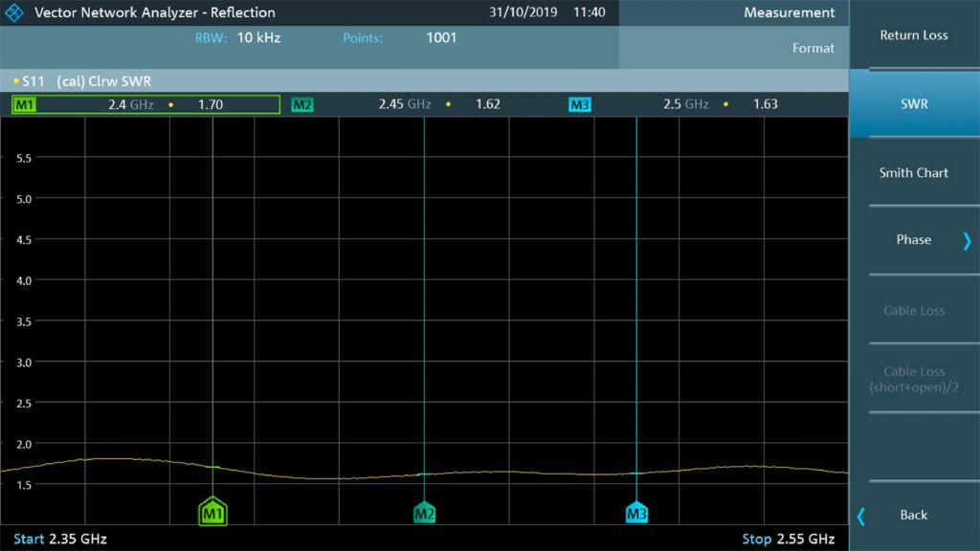Click the M3 badge in the marker readout bar
This screenshot has width=980, height=551.
click(579, 103)
